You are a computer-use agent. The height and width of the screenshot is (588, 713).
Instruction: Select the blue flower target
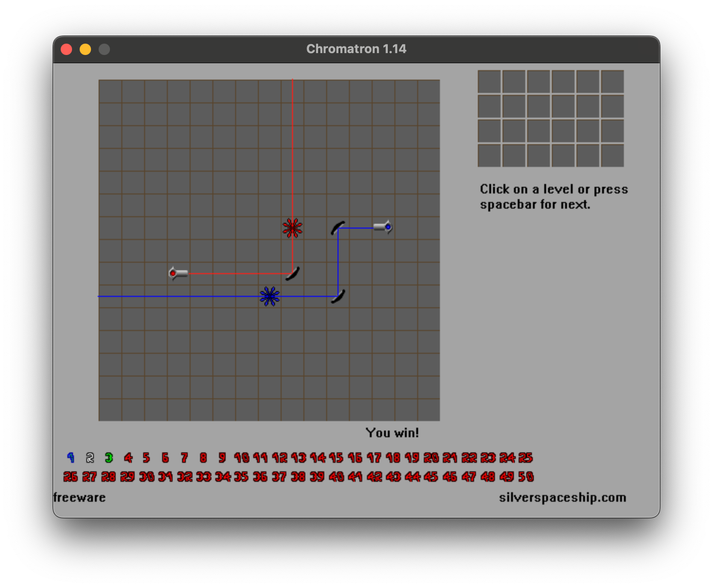[x=269, y=296]
